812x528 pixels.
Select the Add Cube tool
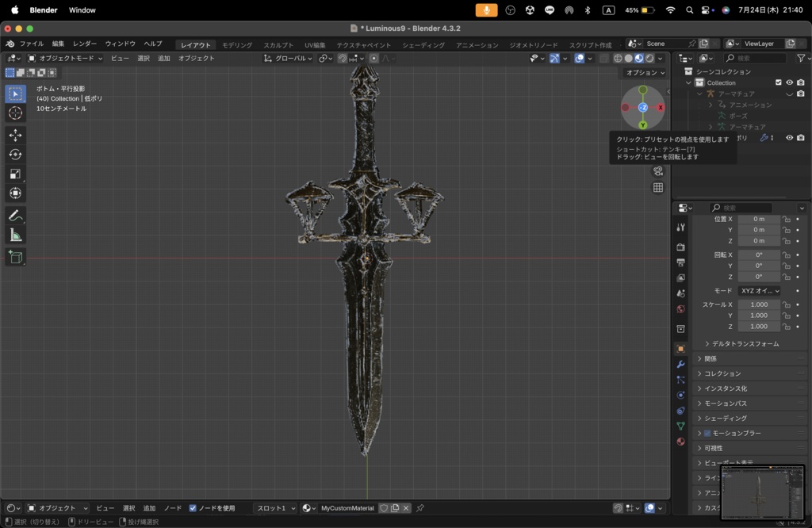pos(14,257)
